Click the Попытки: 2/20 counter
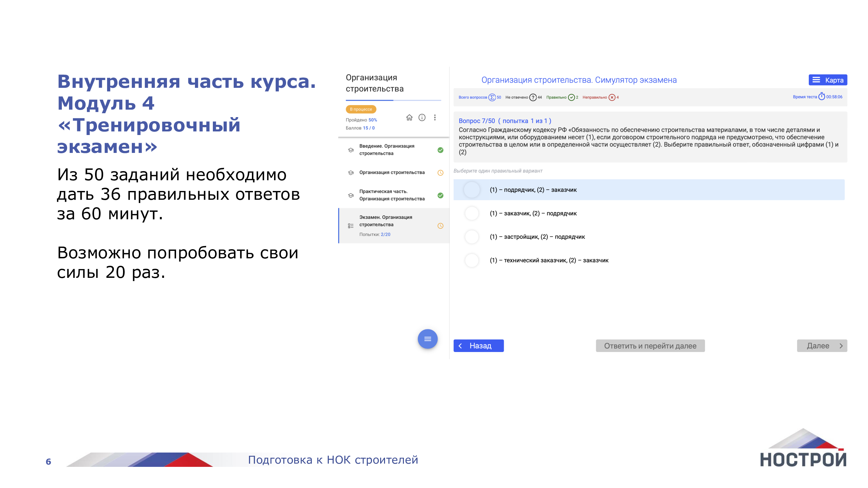Image resolution: width=868 pixels, height=488 pixels. [375, 234]
